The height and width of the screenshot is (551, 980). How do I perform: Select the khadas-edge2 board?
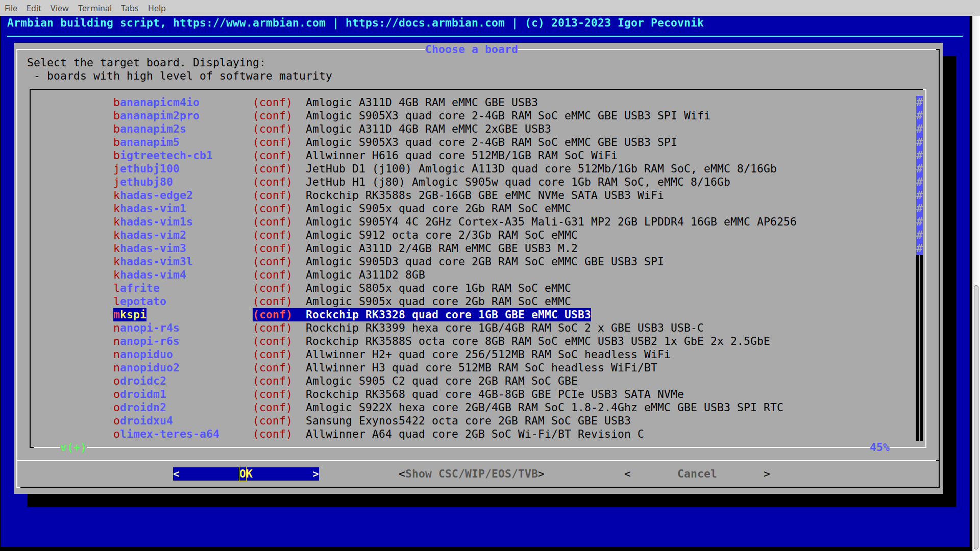[x=153, y=195]
